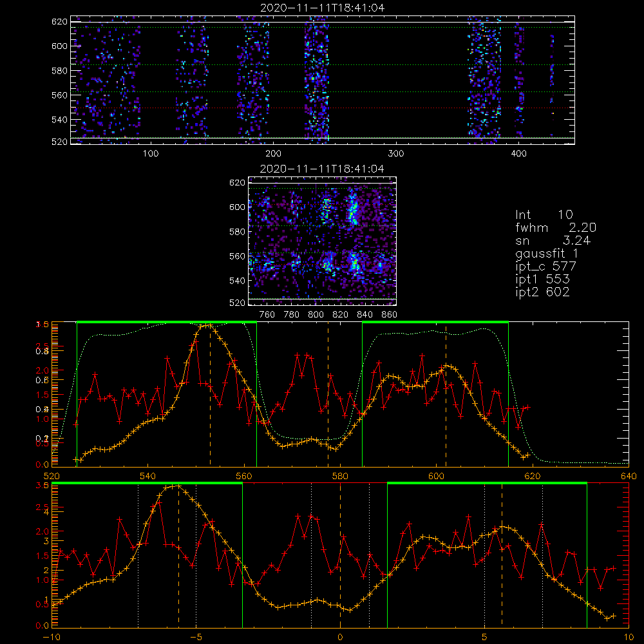Click the '860' x-axis label of middle image
Image resolution: width=644 pixels, height=644 pixels.
[390, 315]
